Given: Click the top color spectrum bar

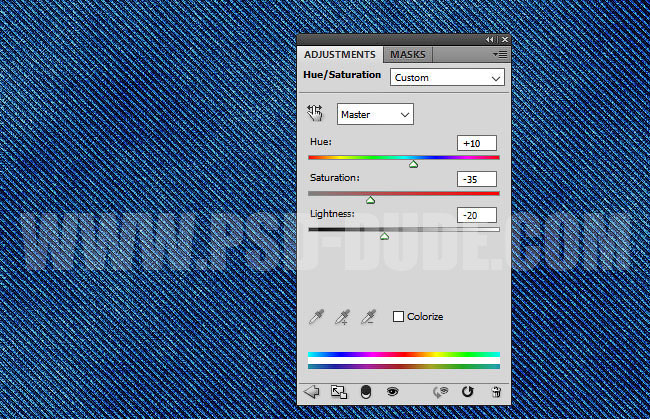Looking at the screenshot, I should (x=404, y=354).
